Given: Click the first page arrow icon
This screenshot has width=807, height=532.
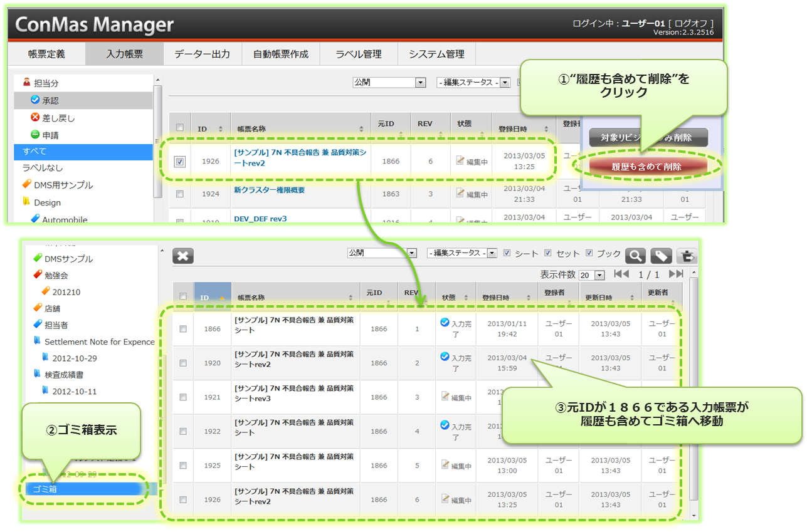Looking at the screenshot, I should click(x=621, y=274).
